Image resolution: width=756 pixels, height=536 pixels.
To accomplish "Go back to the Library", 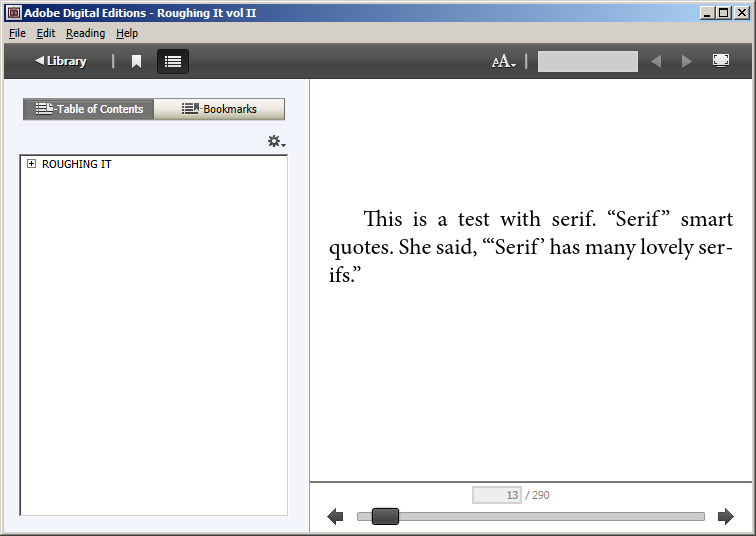I will 61,61.
